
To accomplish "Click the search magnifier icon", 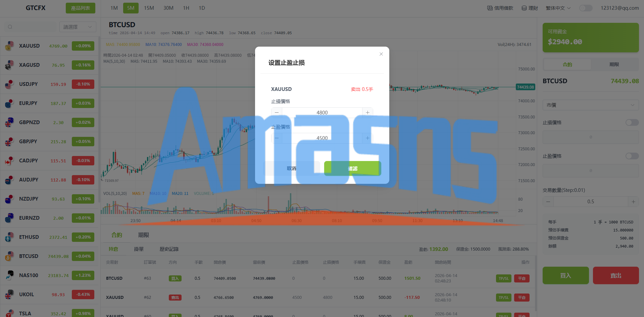I will pyautogui.click(x=10, y=27).
